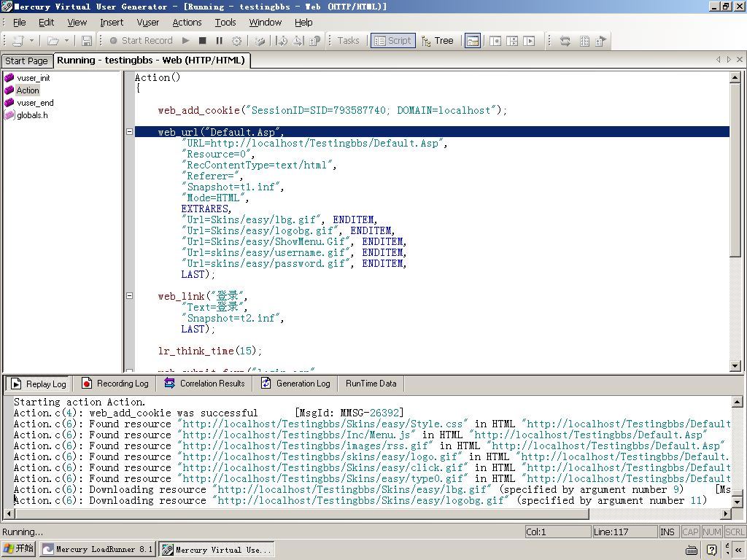This screenshot has height=560, width=747.
Task: Click the toolbar icon left of Tasks separator group's last icon
Action: (x=298, y=41)
